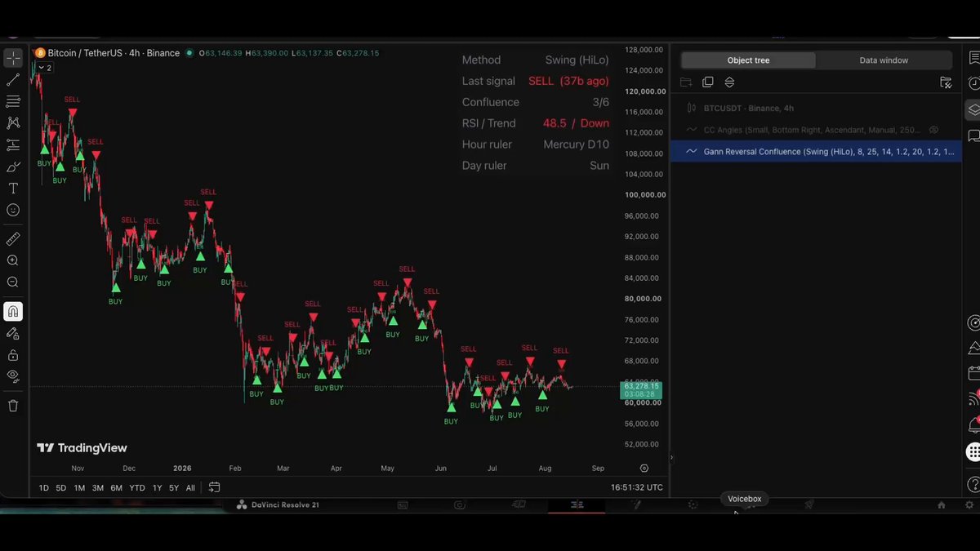Choose the pattern drawing tool

[13, 122]
